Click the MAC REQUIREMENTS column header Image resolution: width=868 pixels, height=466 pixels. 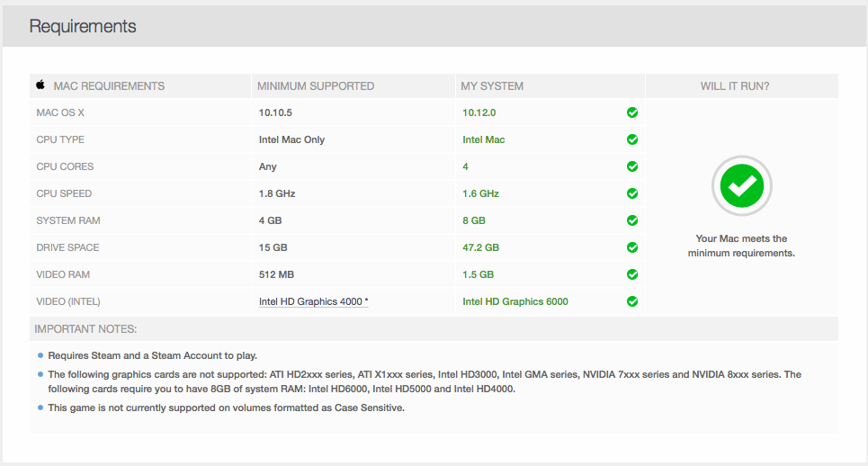[x=109, y=85]
